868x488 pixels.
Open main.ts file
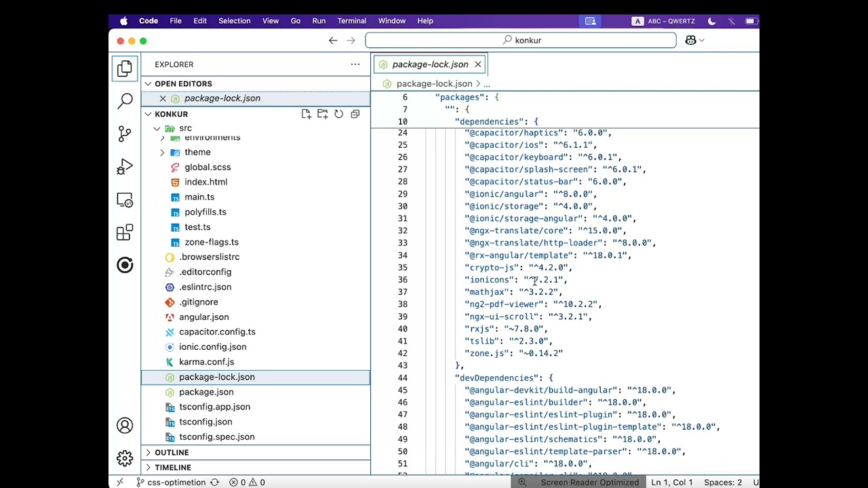pyautogui.click(x=199, y=197)
